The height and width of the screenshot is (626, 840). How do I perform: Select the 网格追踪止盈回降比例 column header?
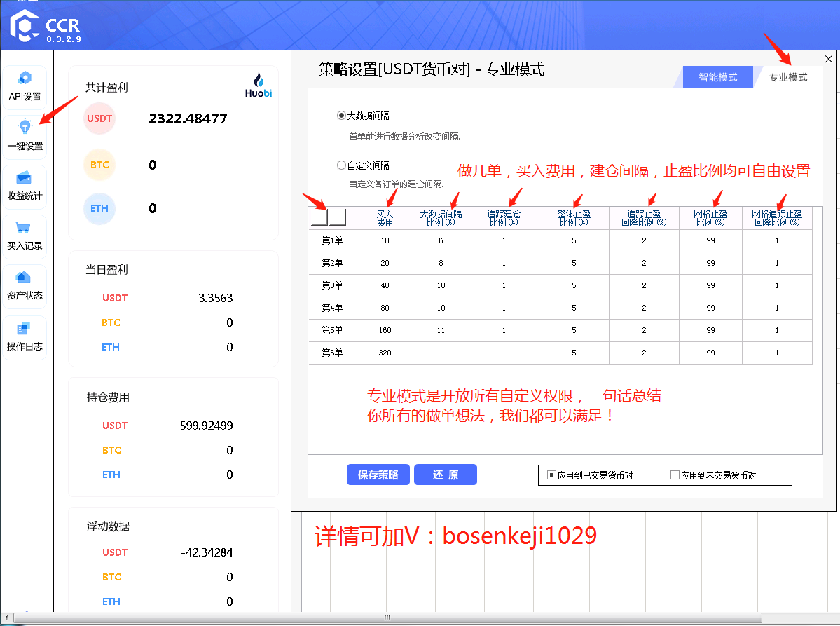[x=777, y=218]
